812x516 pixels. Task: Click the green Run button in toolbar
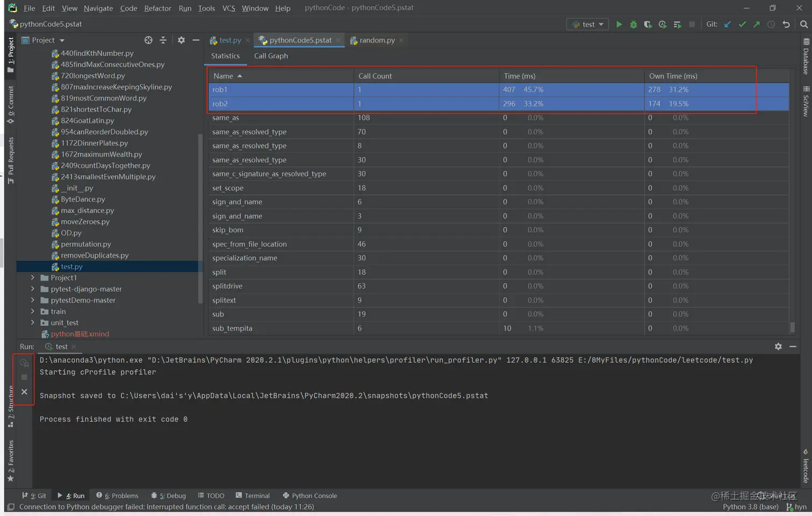[x=619, y=24]
